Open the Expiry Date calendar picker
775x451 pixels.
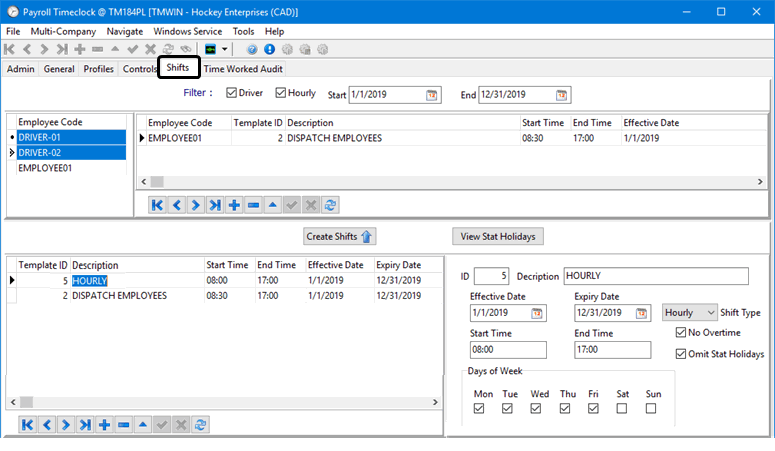(642, 313)
